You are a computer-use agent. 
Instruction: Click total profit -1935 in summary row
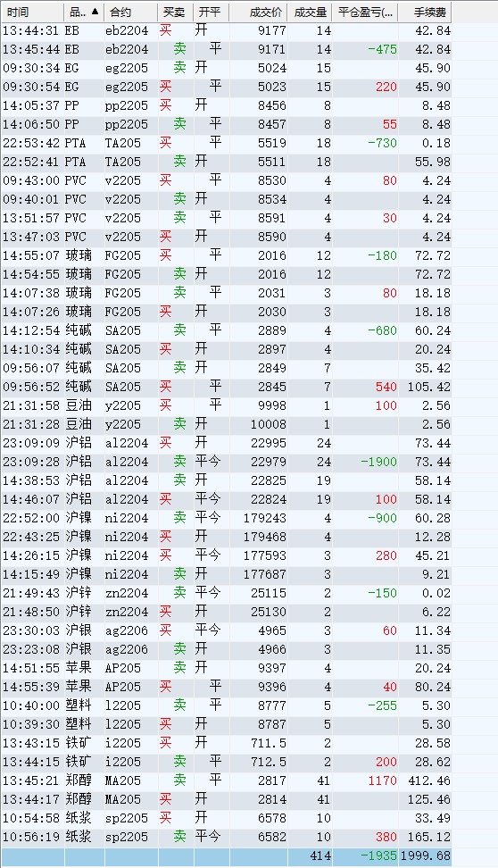[x=378, y=855]
